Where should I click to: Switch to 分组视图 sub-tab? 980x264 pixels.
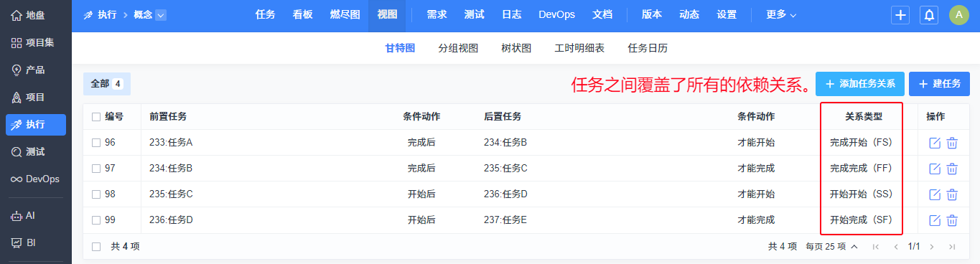(x=458, y=49)
